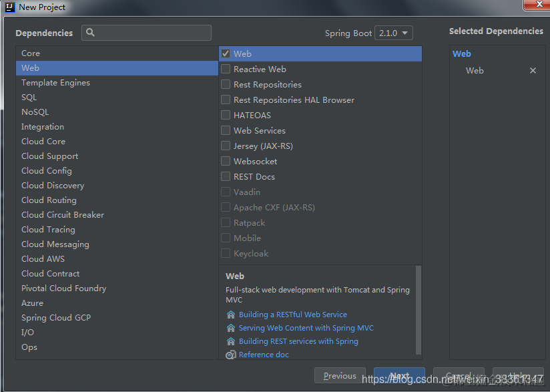Open Building REST services with Spring link
The width and height of the screenshot is (550, 392).
(x=298, y=341)
